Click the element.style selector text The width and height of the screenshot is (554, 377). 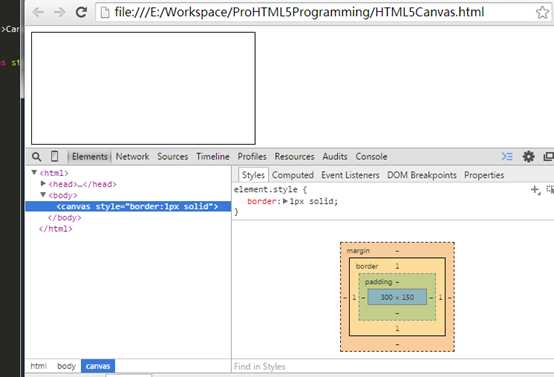(x=265, y=190)
